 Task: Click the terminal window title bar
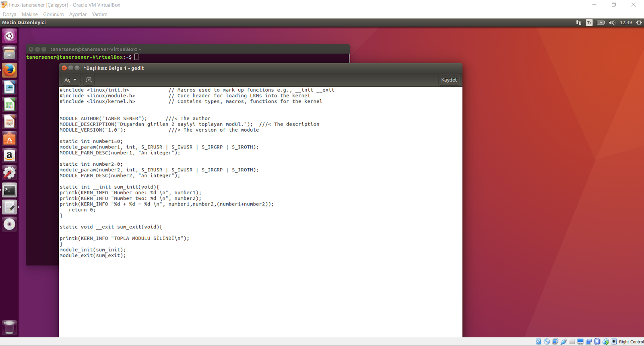(x=188, y=49)
